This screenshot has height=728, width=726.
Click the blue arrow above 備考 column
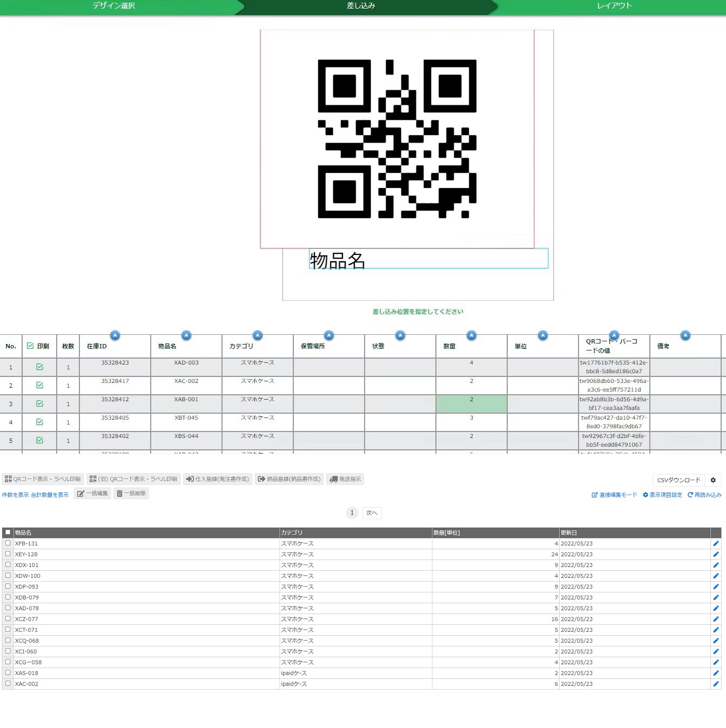(685, 335)
